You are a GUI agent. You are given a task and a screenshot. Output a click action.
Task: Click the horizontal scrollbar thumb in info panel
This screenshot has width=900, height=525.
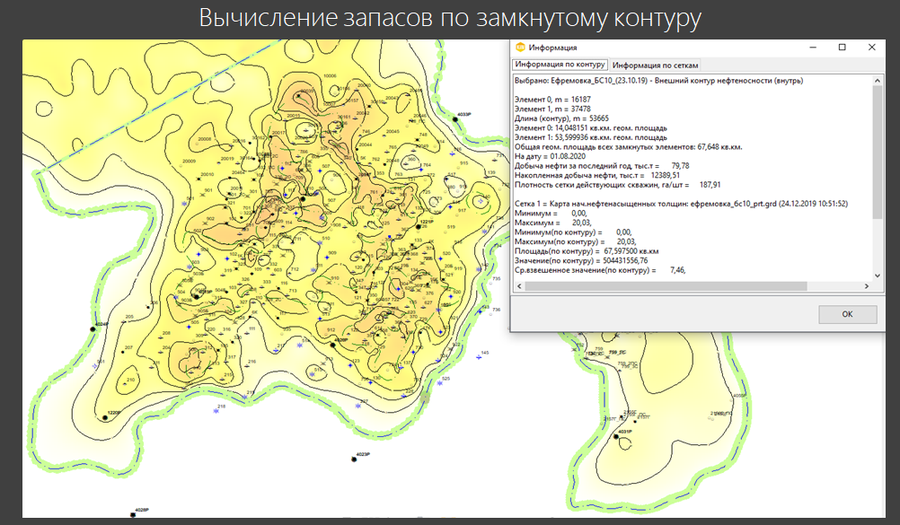(x=666, y=286)
